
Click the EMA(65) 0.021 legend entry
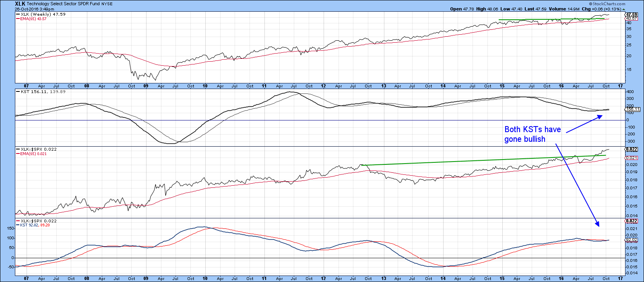click(x=31, y=153)
